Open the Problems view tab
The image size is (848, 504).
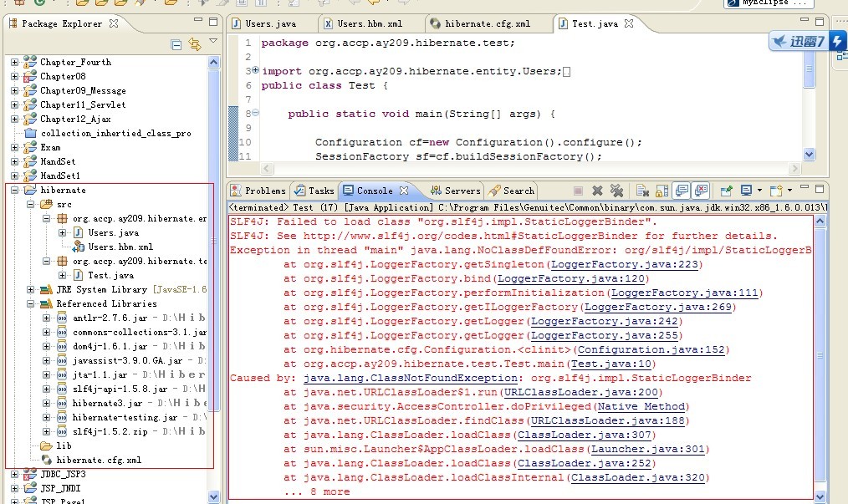click(258, 191)
